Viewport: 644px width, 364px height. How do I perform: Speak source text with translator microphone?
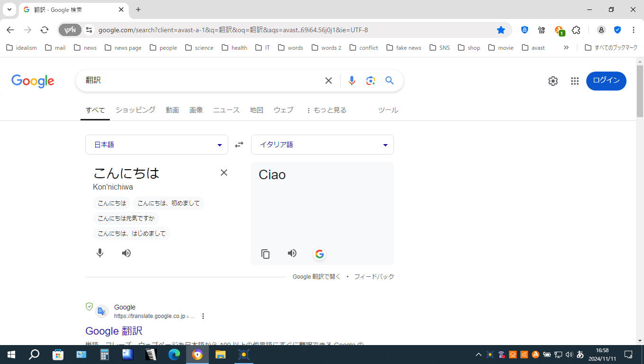tap(100, 253)
